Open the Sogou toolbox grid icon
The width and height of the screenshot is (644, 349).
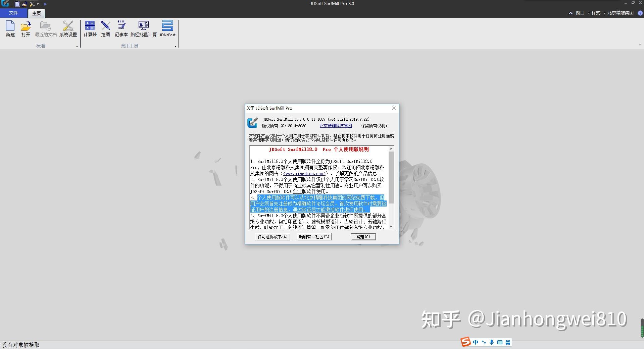(508, 342)
